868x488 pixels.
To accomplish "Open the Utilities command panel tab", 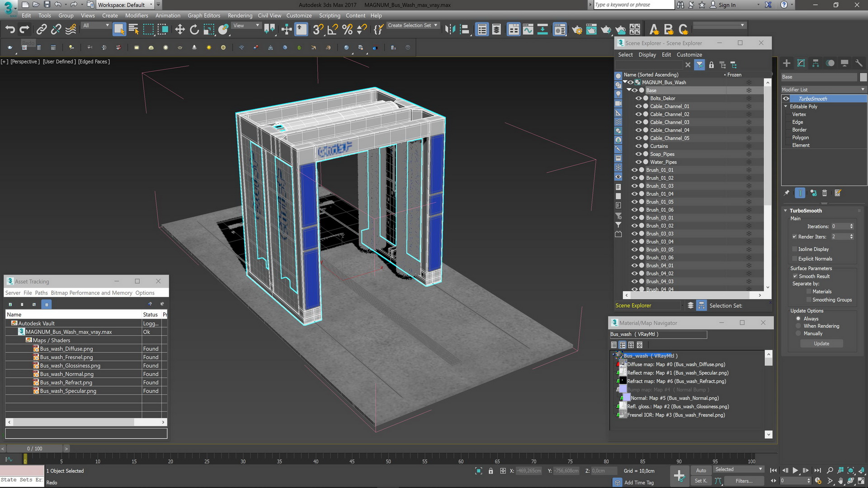I will (859, 63).
